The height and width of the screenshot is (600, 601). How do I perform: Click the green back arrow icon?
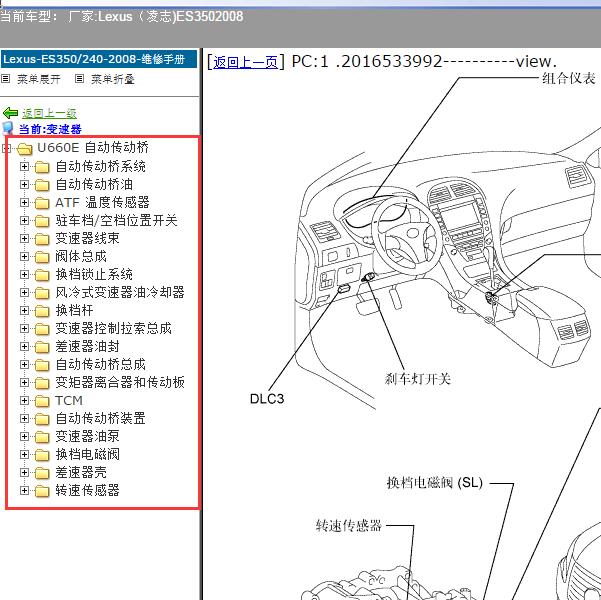(x=10, y=113)
